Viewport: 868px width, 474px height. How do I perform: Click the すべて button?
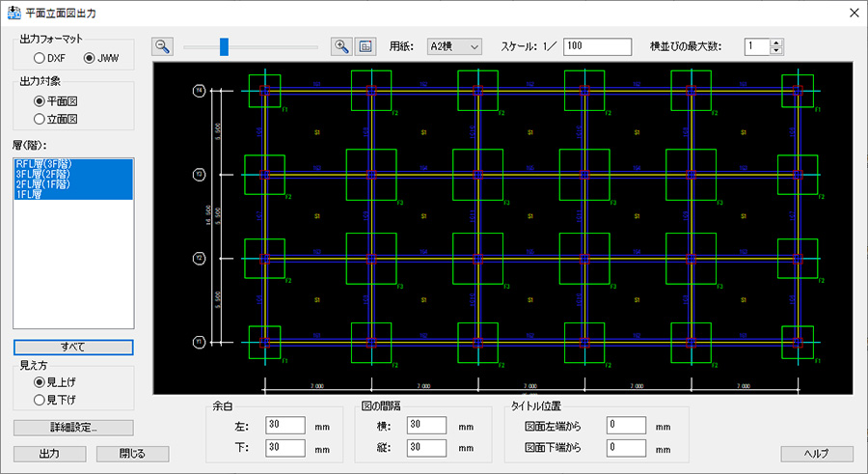click(x=73, y=347)
